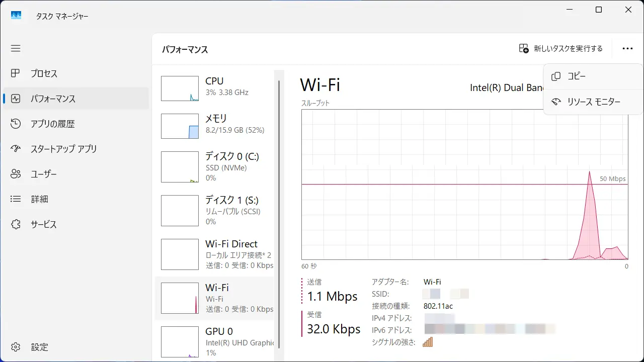
Task: Click the hamburger navigation menu icon
Action: (x=16, y=48)
